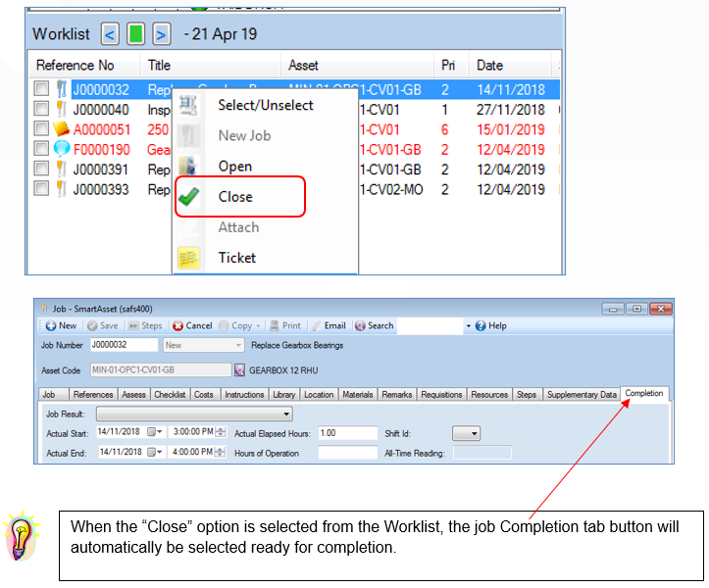Click the wrench icon beside J0000032
This screenshot has height=588, width=709.
click(61, 88)
